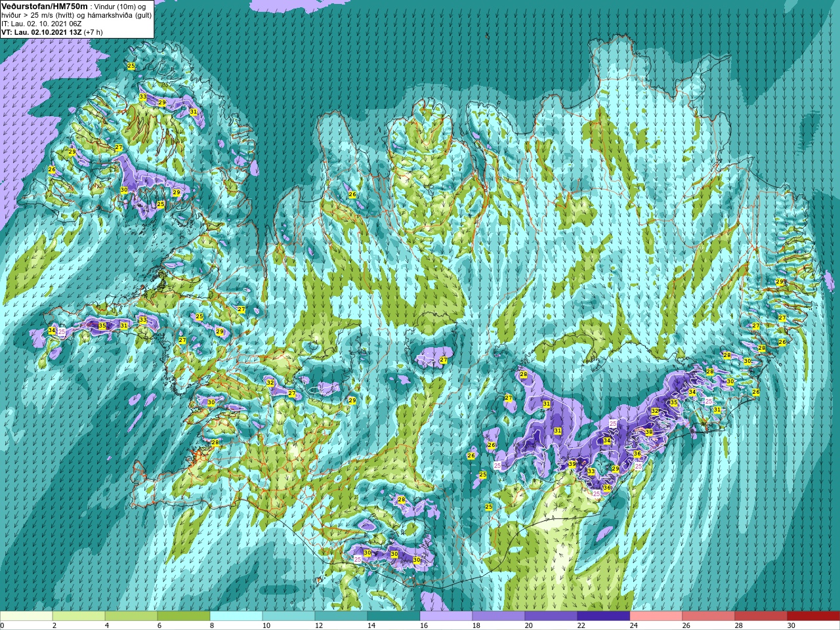Pick the 16–18 m/s lavender legend swatch
The width and height of the screenshot is (840, 630).
(446, 616)
